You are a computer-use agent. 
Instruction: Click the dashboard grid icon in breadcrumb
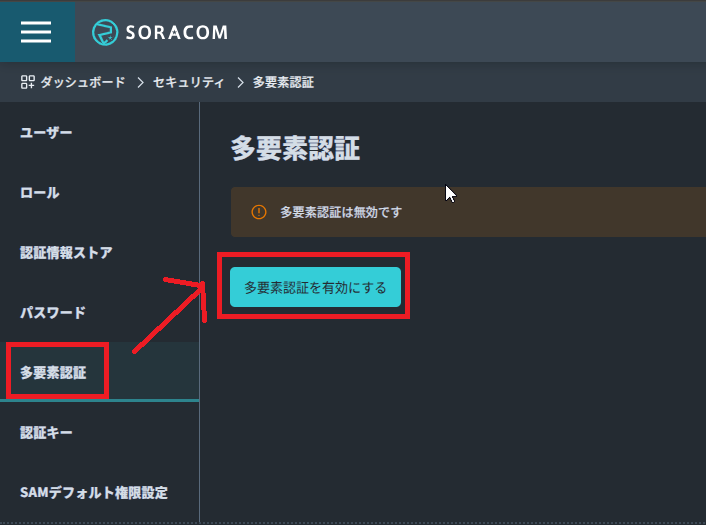click(x=27, y=82)
